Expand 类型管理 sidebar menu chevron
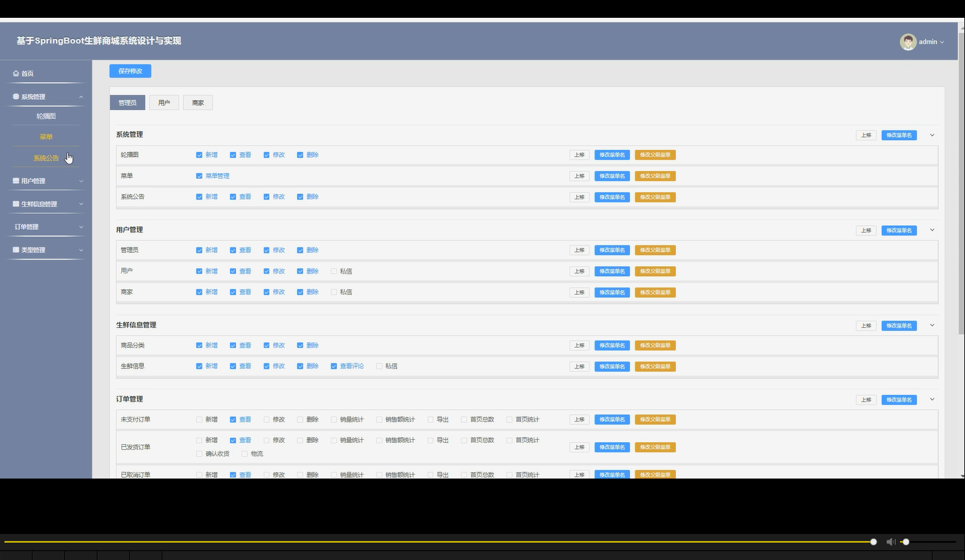 pos(81,250)
